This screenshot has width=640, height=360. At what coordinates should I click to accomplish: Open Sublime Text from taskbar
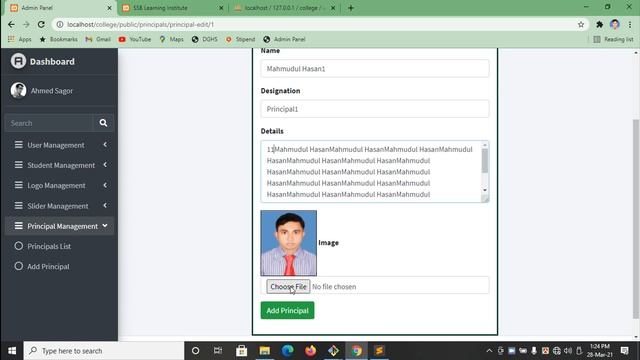379,351
